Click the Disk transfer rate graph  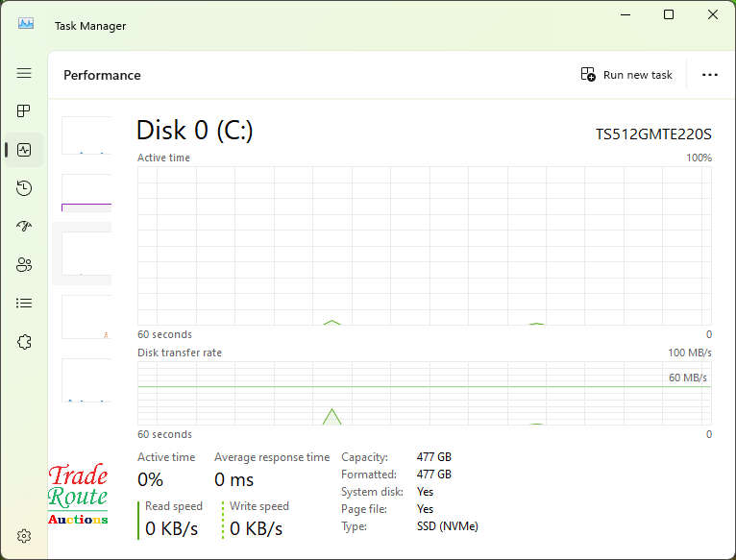tap(424, 393)
